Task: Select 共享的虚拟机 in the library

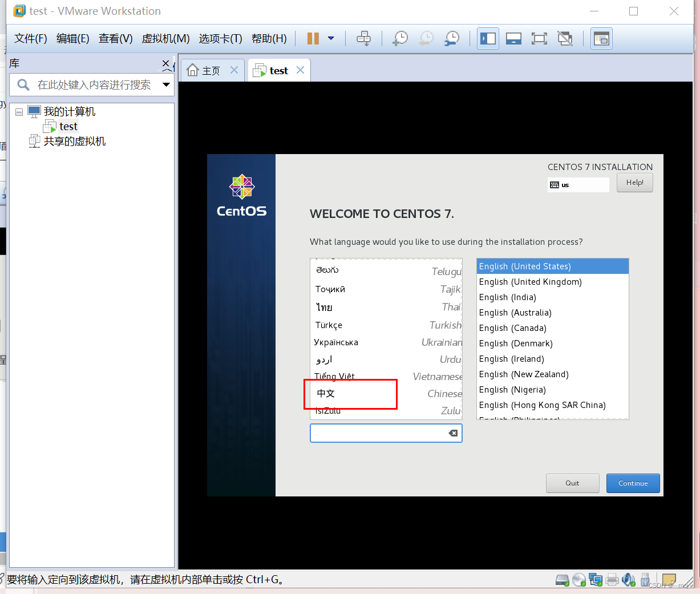Action: pos(74,141)
